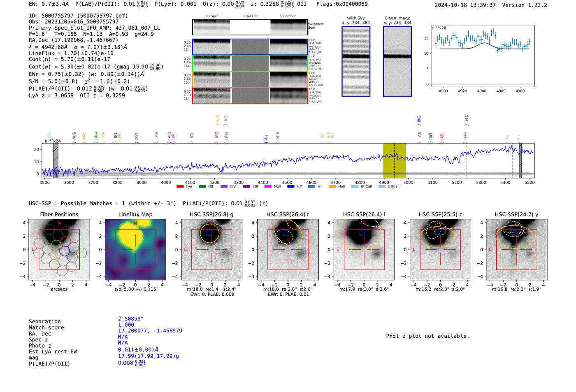Click the HSC-SSP Possible Matches line
The image size is (576, 392).
click(148, 203)
